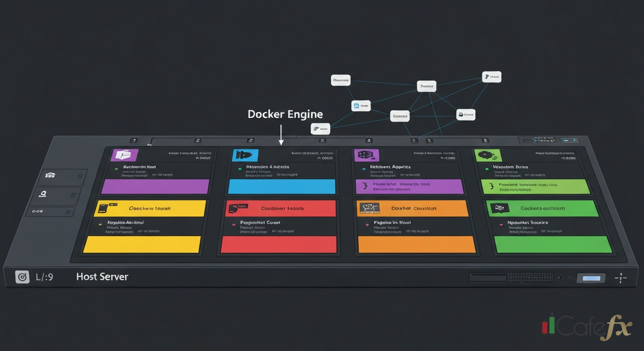The width and height of the screenshot is (644, 351).
Task: Click the blue display panel bottom right
Action: (590, 277)
